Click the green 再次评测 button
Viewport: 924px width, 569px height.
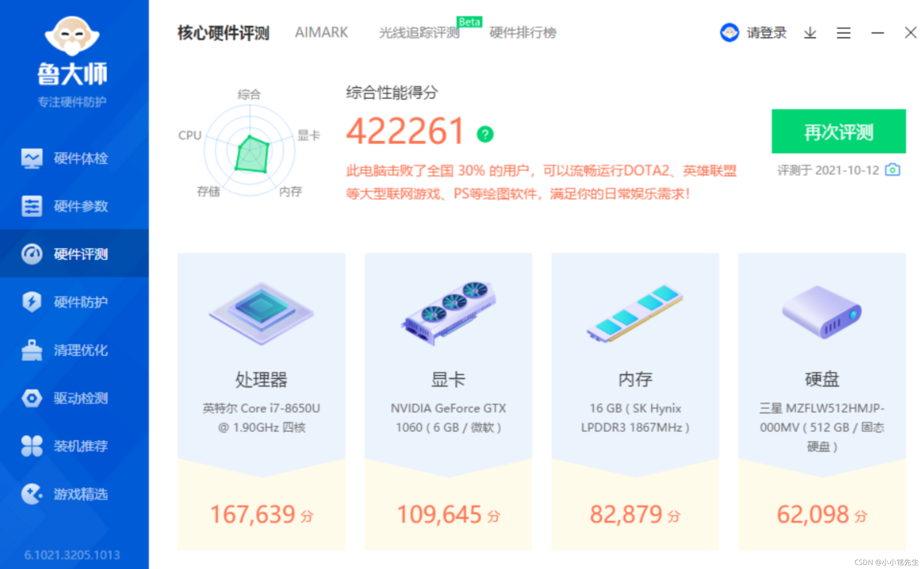pos(838,131)
